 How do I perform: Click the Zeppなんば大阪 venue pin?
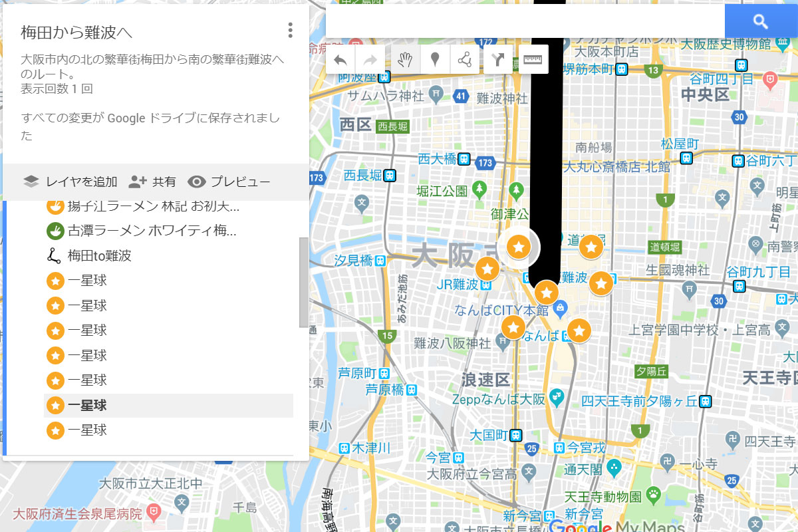tap(557, 397)
